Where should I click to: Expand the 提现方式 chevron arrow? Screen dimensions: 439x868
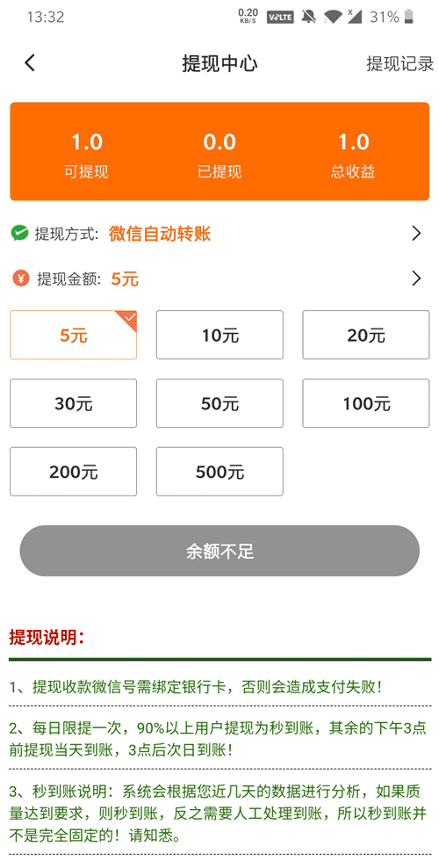[417, 234]
